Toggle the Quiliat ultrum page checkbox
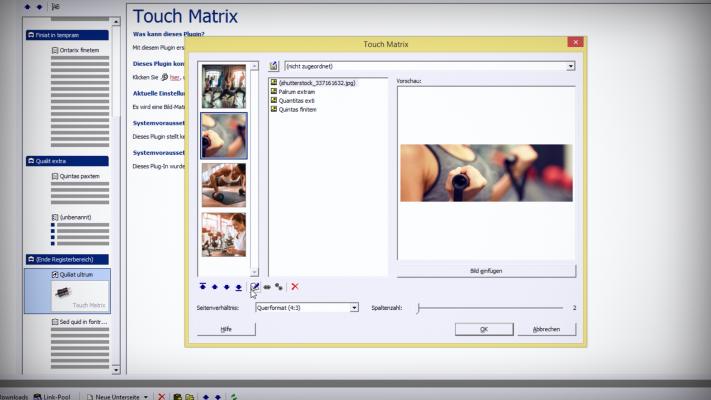Screen dimensions: 711x400 click(x=55, y=274)
